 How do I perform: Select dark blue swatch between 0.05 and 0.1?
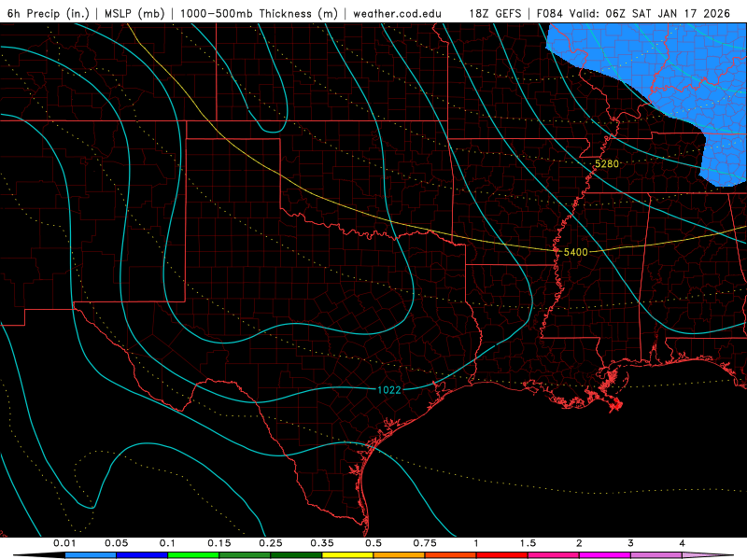142,555
